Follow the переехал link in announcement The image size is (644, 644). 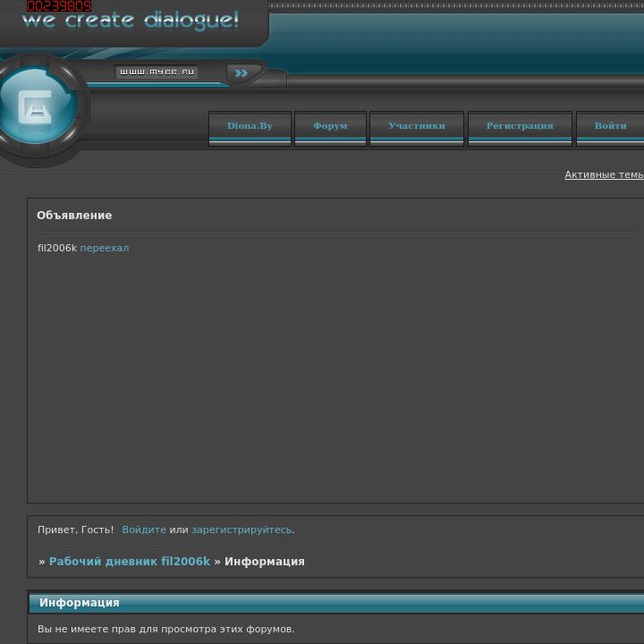pos(105,248)
